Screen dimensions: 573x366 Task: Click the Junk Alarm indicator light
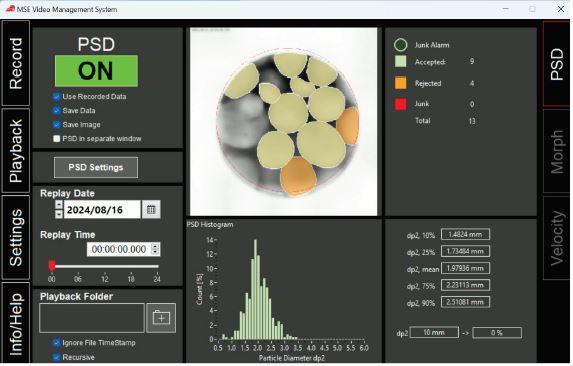[401, 45]
